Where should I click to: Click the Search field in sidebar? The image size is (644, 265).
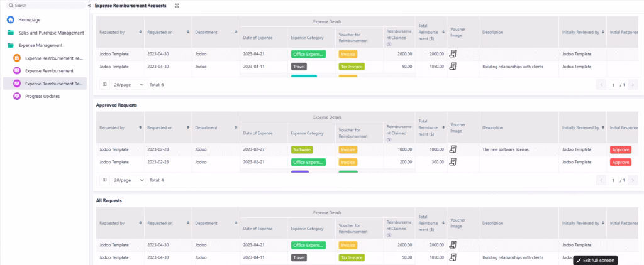click(45, 5)
